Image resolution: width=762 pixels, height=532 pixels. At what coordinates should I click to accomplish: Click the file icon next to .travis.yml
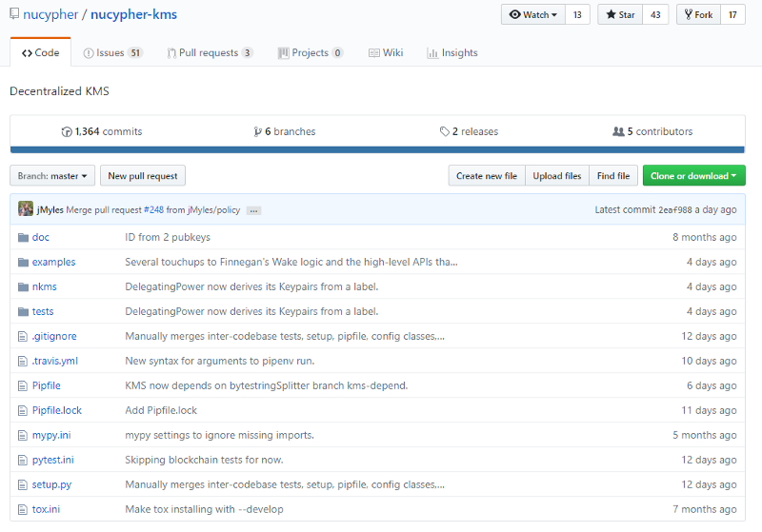pyautogui.click(x=22, y=361)
